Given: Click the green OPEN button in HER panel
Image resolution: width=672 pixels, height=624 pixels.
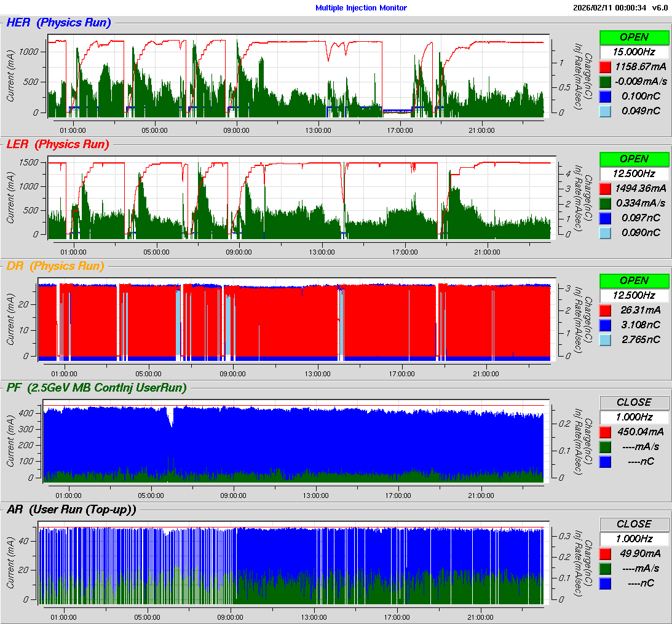Looking at the screenshot, I should click(634, 37).
